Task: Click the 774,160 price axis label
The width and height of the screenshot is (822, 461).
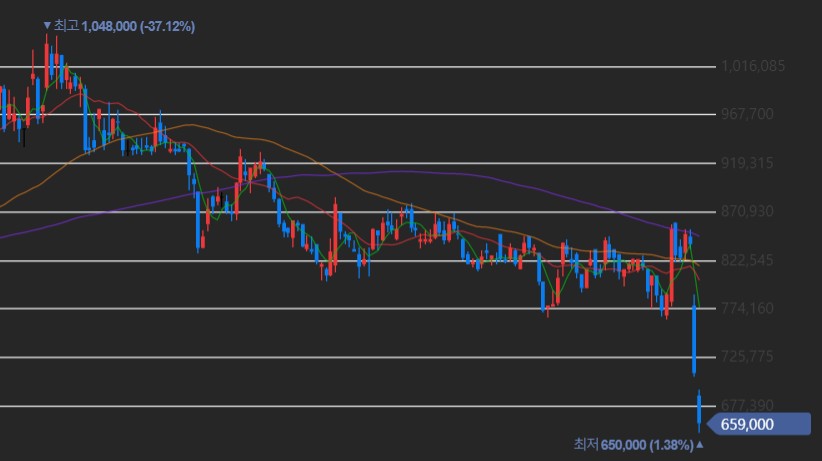Action: pyautogui.click(x=747, y=308)
